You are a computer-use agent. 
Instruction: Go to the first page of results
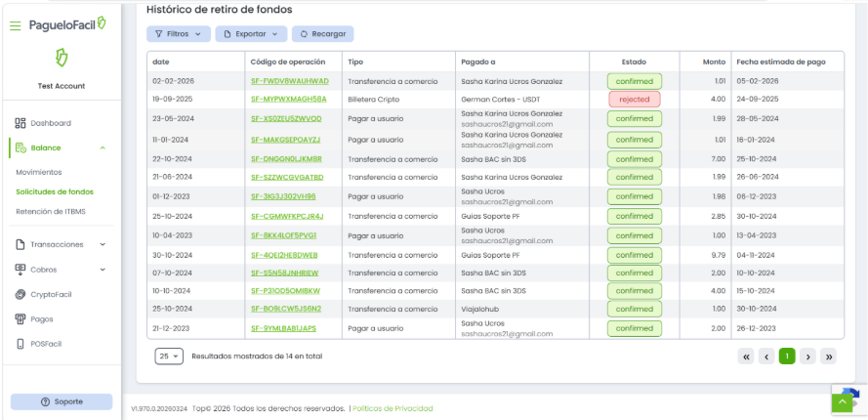[x=747, y=357]
